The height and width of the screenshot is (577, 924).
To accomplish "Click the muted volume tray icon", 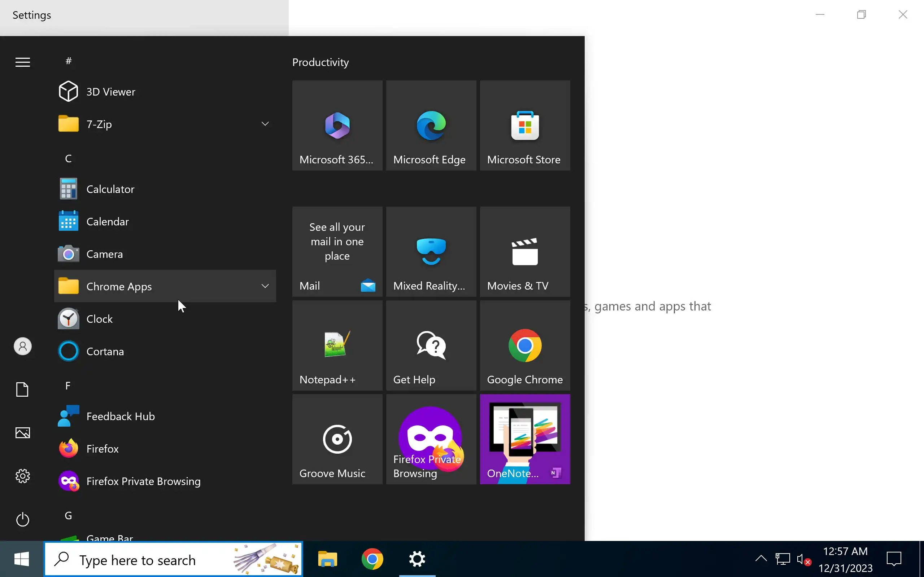I will click(x=803, y=560).
